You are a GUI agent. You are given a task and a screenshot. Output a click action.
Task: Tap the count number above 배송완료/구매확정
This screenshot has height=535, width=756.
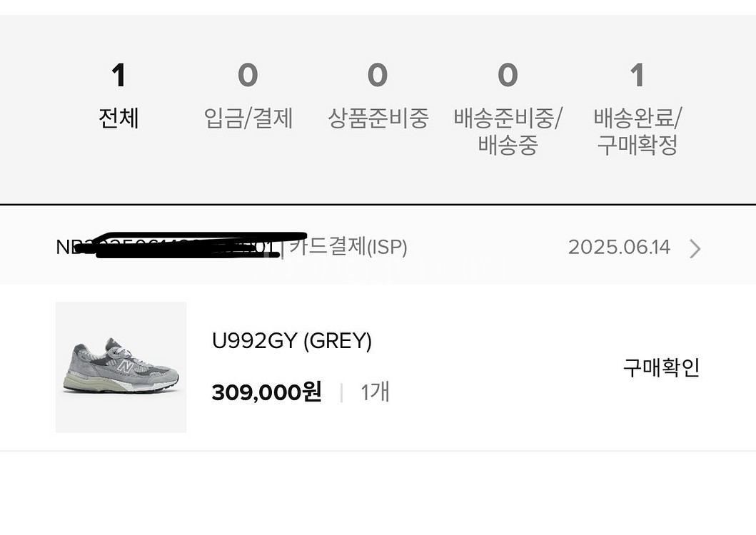click(x=637, y=76)
